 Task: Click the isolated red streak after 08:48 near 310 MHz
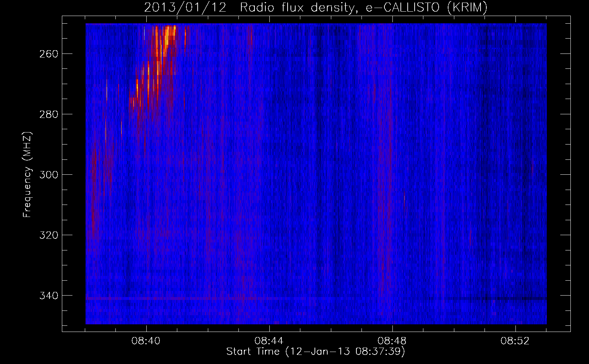click(404, 198)
